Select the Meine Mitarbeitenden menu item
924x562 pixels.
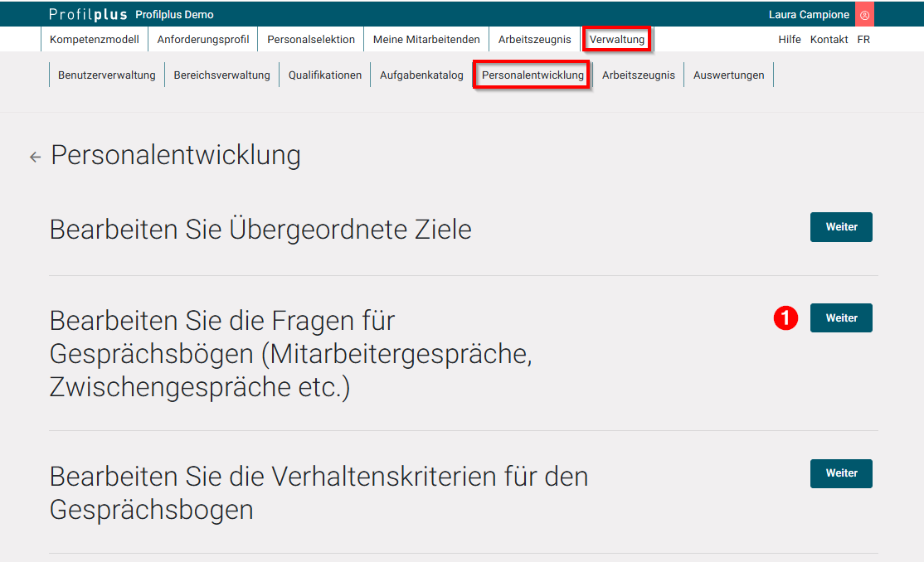coord(426,39)
